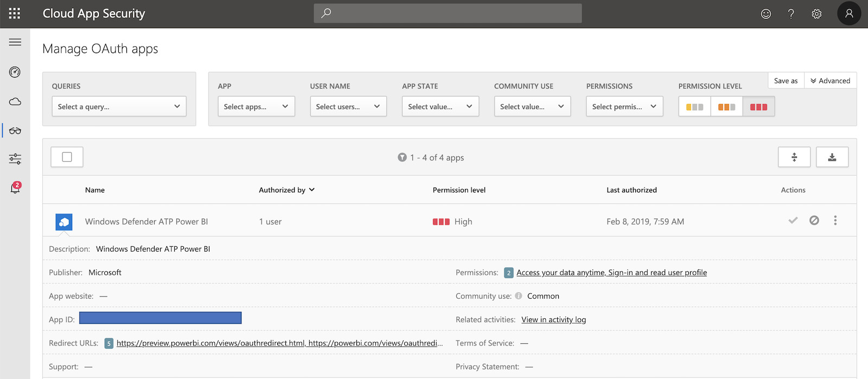The image size is (868, 379).
Task: Click the Common community use value
Action: [543, 296]
